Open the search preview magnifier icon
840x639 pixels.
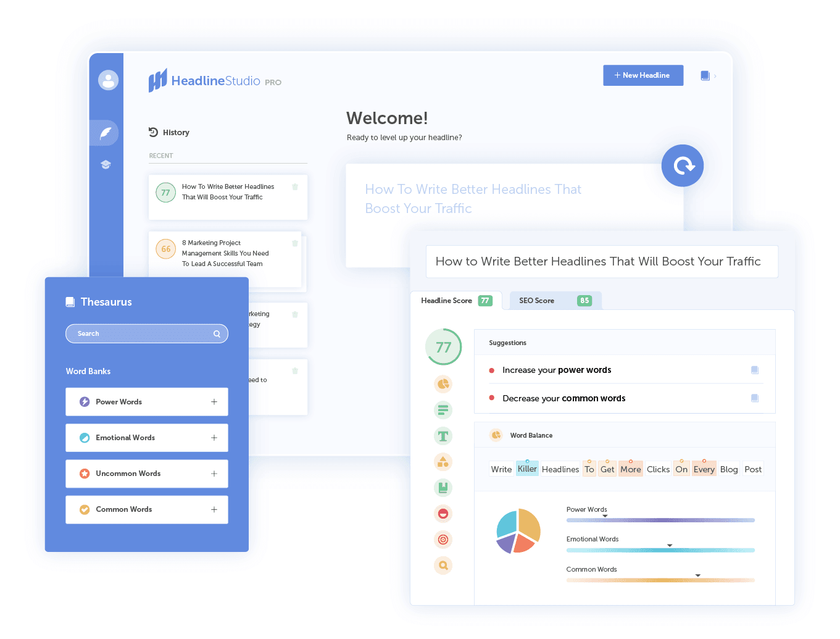pyautogui.click(x=443, y=566)
